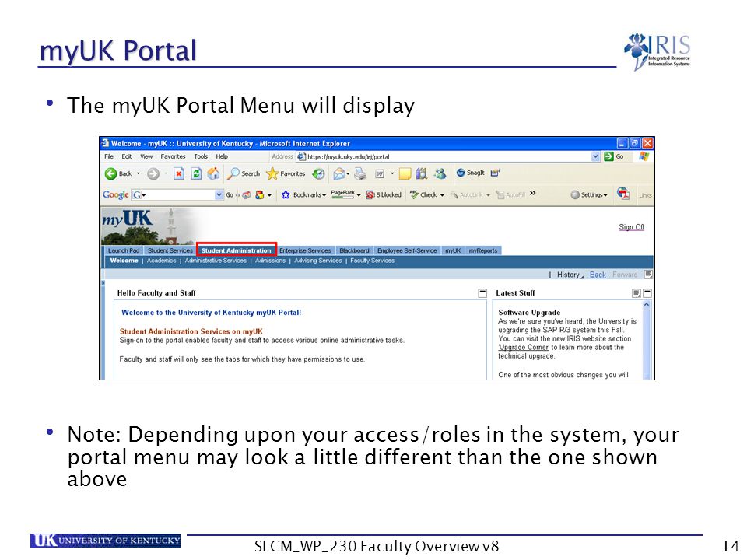Click the green IE Back arrow button
This screenshot has width=747, height=560.
tap(111, 173)
